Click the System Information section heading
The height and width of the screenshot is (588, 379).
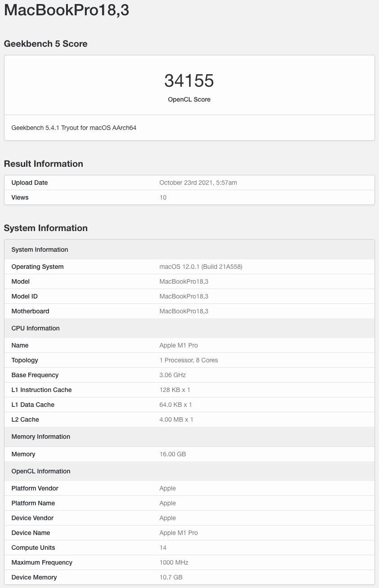coord(45,228)
